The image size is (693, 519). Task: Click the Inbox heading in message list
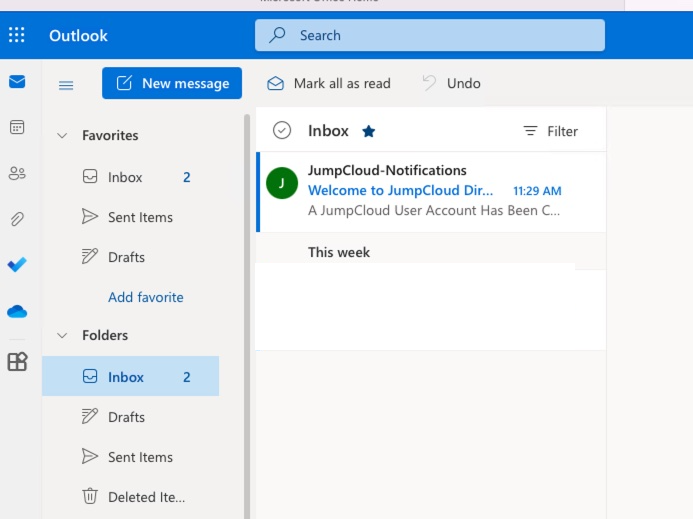[328, 131]
